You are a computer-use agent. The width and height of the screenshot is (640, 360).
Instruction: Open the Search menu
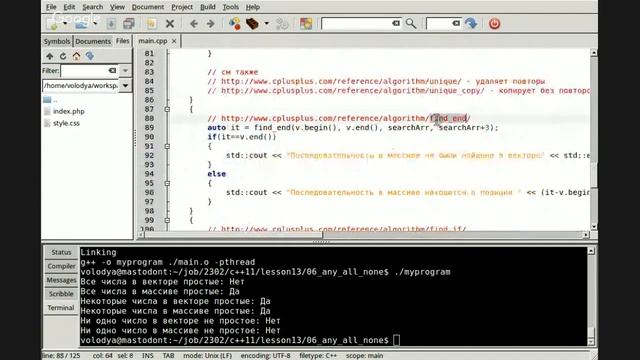tap(93, 7)
